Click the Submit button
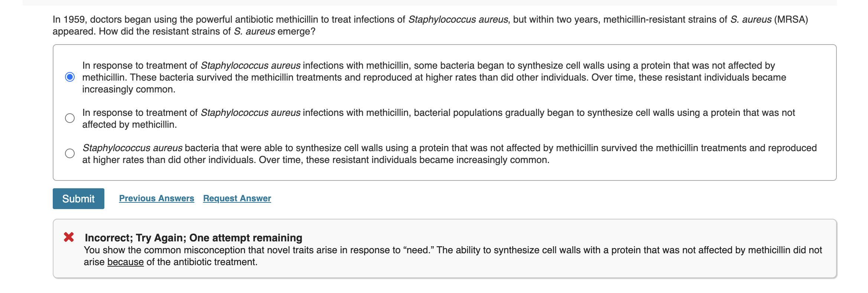 pyautogui.click(x=78, y=198)
